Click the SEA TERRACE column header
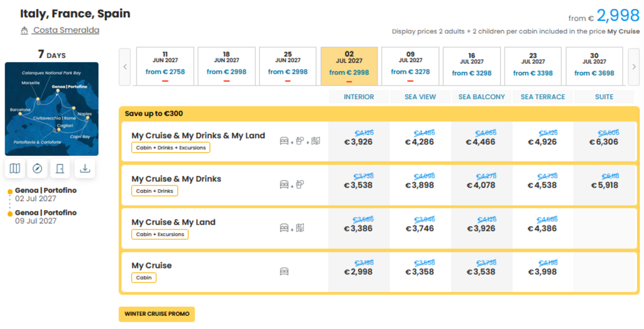Viewport: 644px width, 329px height. coord(543,97)
